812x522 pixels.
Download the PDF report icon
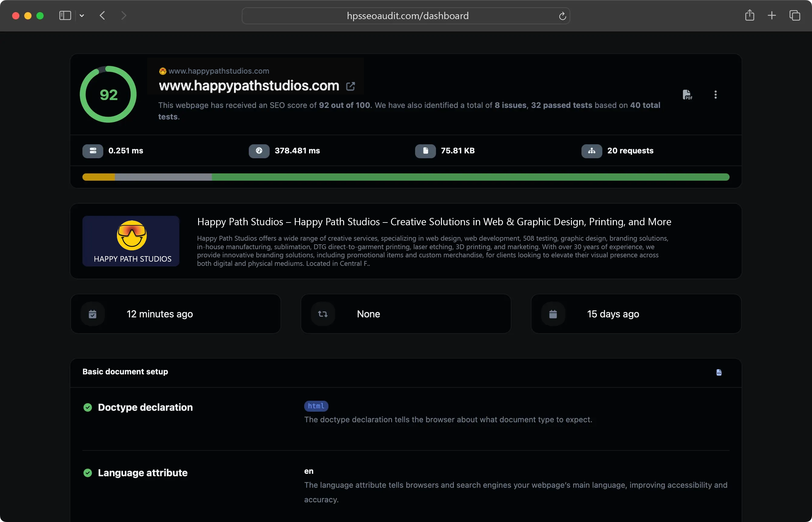tap(687, 95)
